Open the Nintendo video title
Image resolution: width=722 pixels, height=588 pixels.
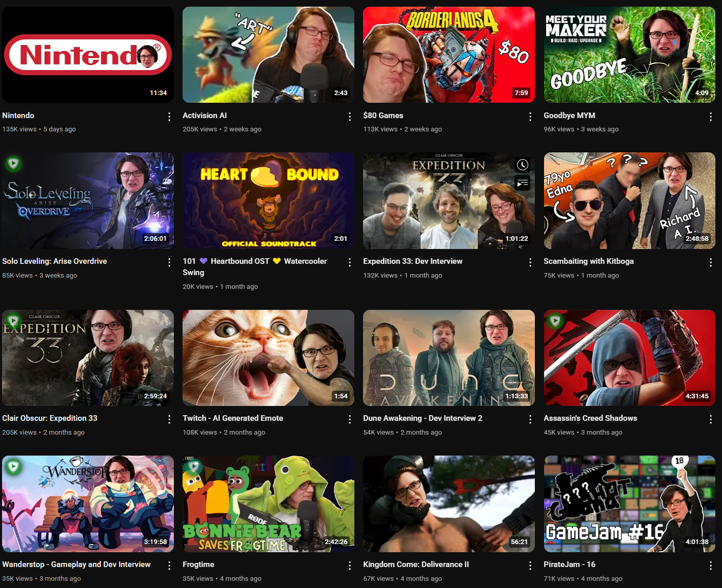pos(18,116)
